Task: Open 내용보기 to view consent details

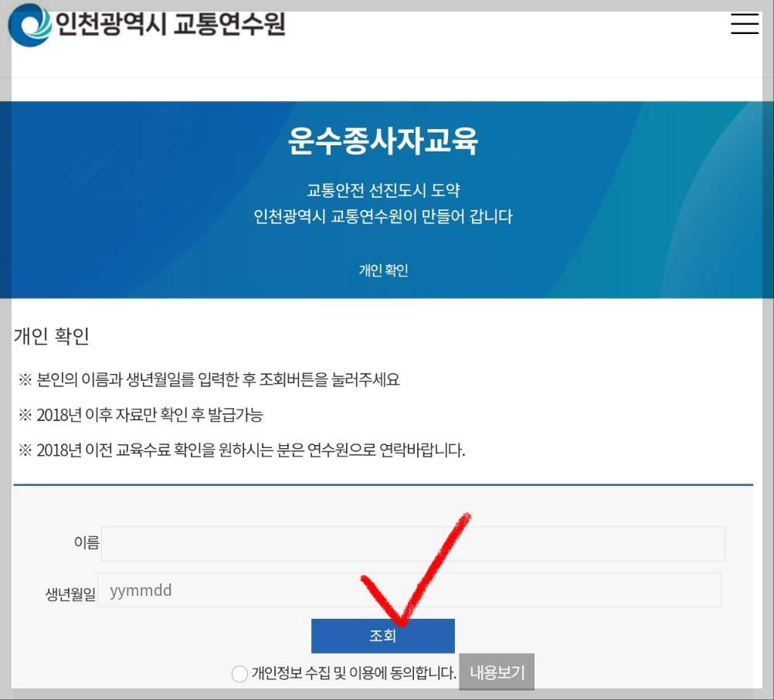Action: [x=496, y=671]
